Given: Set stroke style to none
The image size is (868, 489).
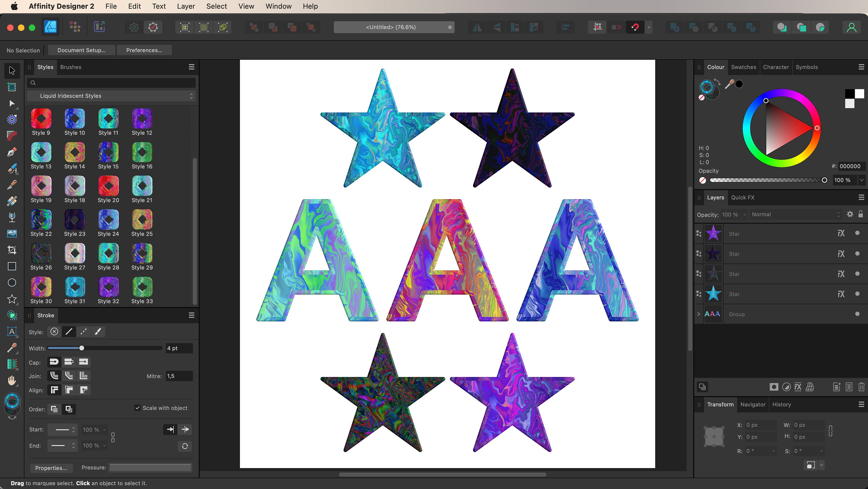Looking at the screenshot, I should 54,332.
